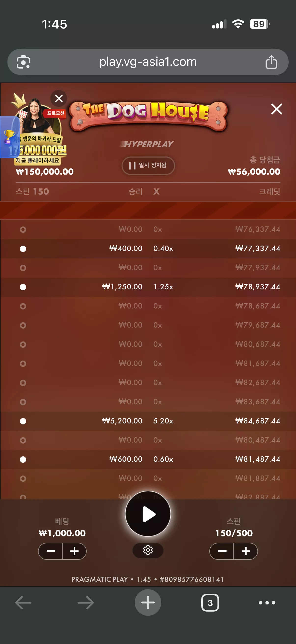Select the ₩1,250.00 win row
The height and width of the screenshot is (644, 296).
click(x=148, y=287)
